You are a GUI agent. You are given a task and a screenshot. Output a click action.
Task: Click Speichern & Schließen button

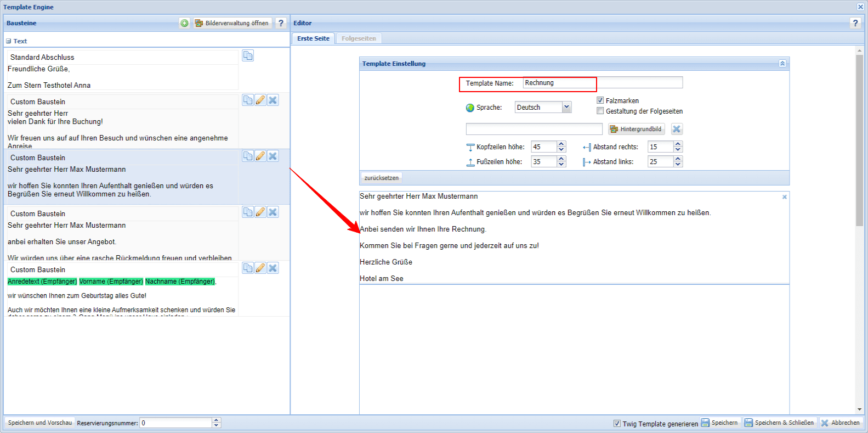(779, 423)
